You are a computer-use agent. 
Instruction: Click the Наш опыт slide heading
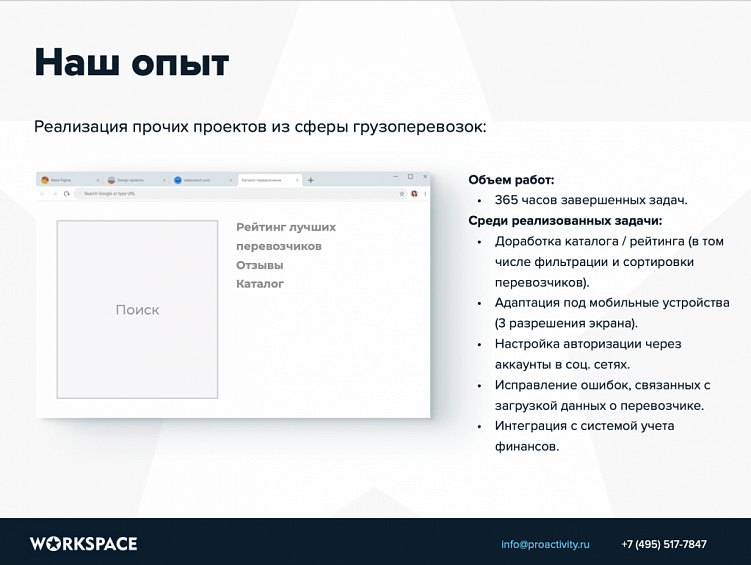coord(132,63)
